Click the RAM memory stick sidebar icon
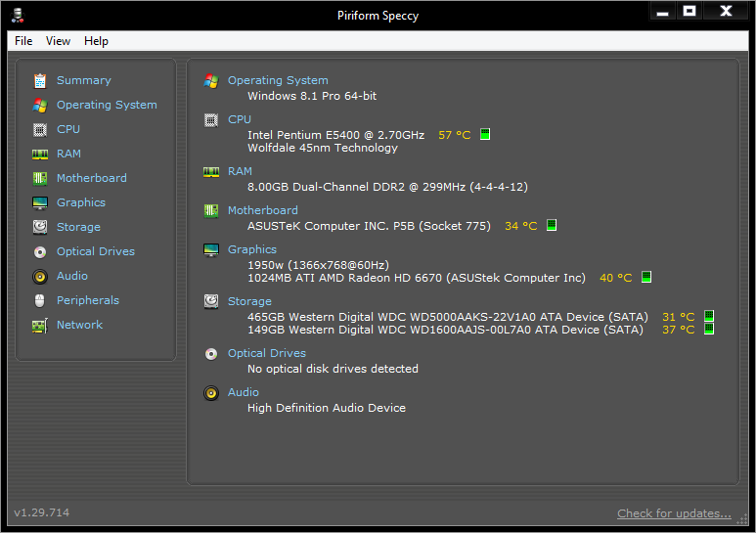This screenshot has width=756, height=533. pyautogui.click(x=40, y=154)
